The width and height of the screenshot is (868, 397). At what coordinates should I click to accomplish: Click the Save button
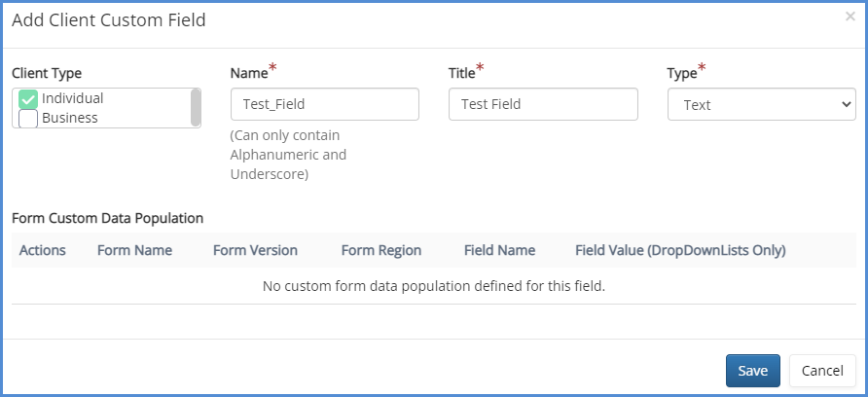pos(752,371)
